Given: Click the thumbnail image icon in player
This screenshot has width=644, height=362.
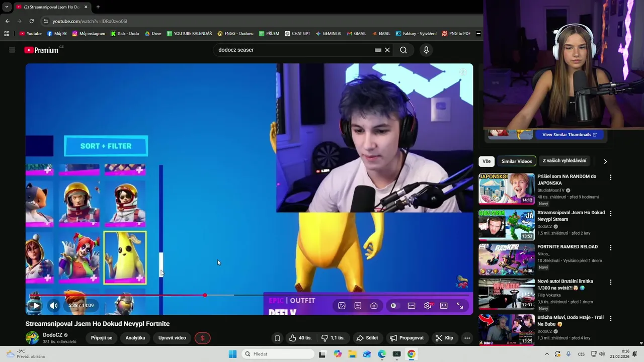Looking at the screenshot, I should [342, 305].
